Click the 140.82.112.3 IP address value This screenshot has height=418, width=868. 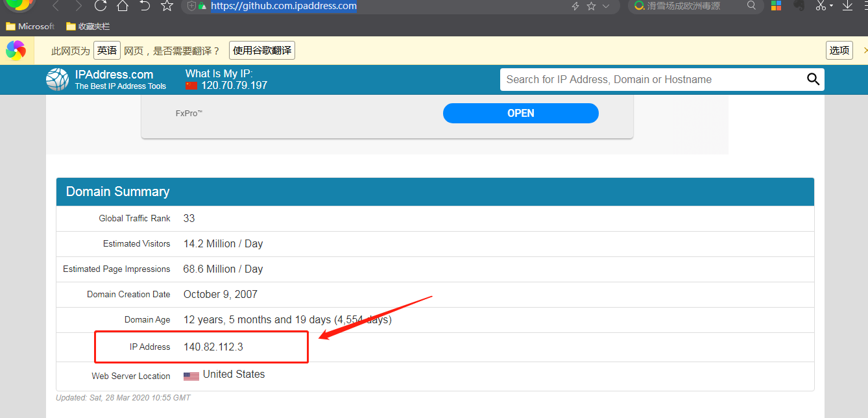pos(213,347)
